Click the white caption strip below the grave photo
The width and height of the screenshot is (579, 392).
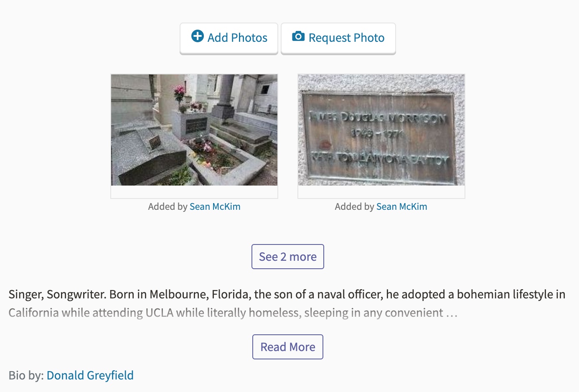(x=194, y=192)
